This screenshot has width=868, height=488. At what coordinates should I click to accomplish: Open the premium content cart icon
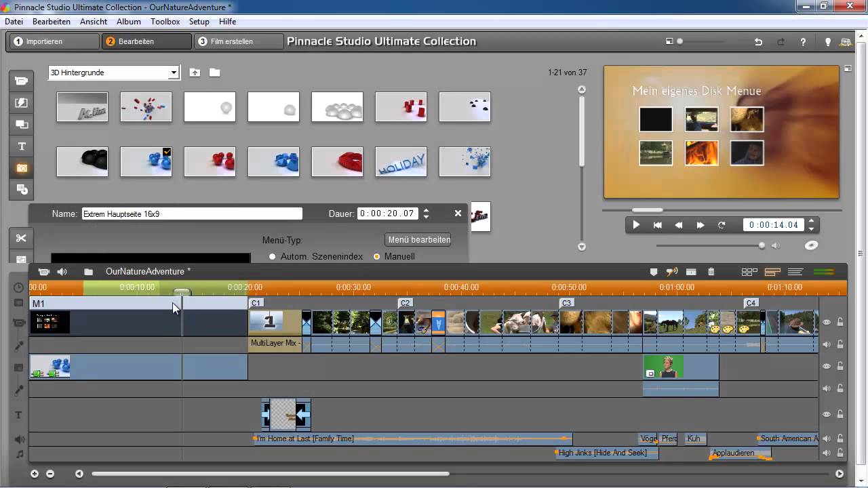846,42
